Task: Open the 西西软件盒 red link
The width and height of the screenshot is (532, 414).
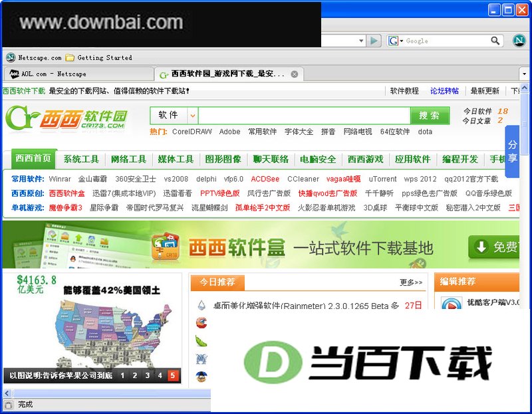Action: [67, 193]
